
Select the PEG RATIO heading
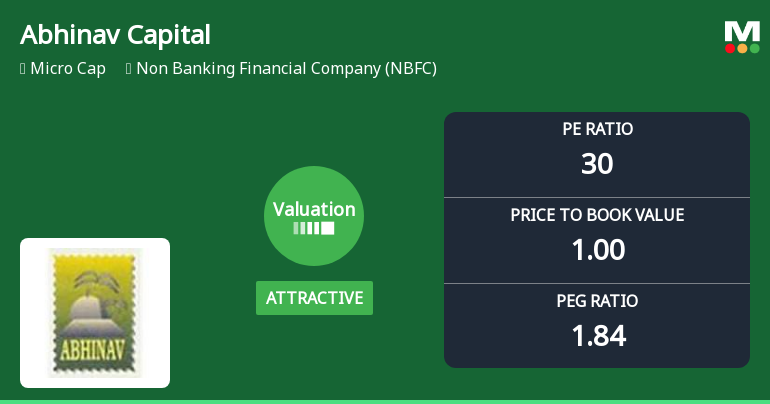[597, 301]
